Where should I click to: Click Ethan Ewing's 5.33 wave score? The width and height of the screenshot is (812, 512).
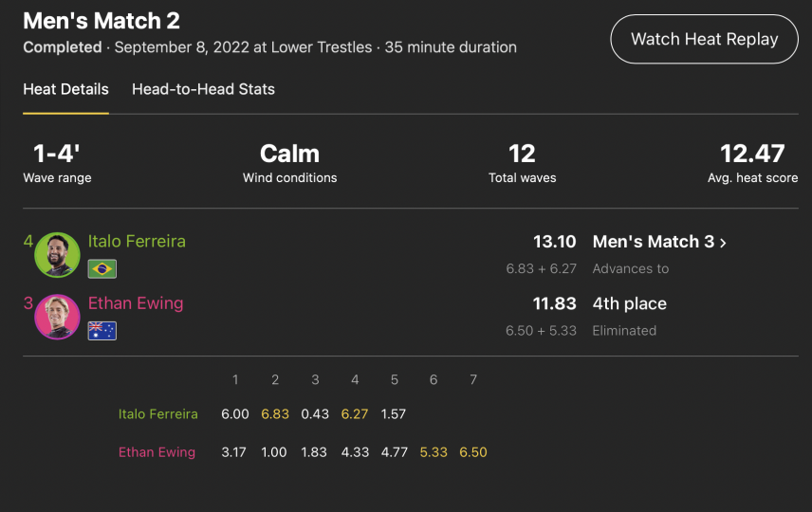(434, 452)
